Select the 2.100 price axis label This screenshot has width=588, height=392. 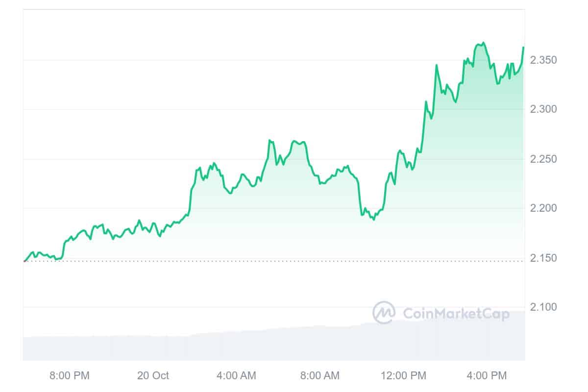point(543,307)
